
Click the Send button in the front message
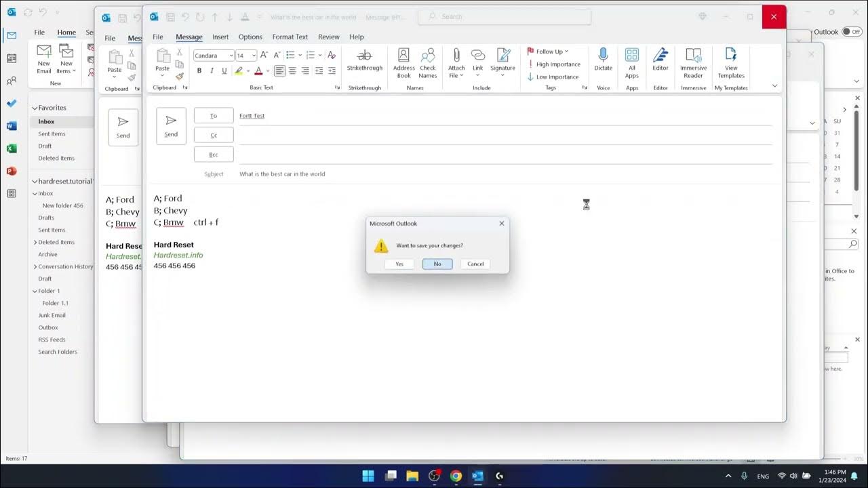pos(171,126)
